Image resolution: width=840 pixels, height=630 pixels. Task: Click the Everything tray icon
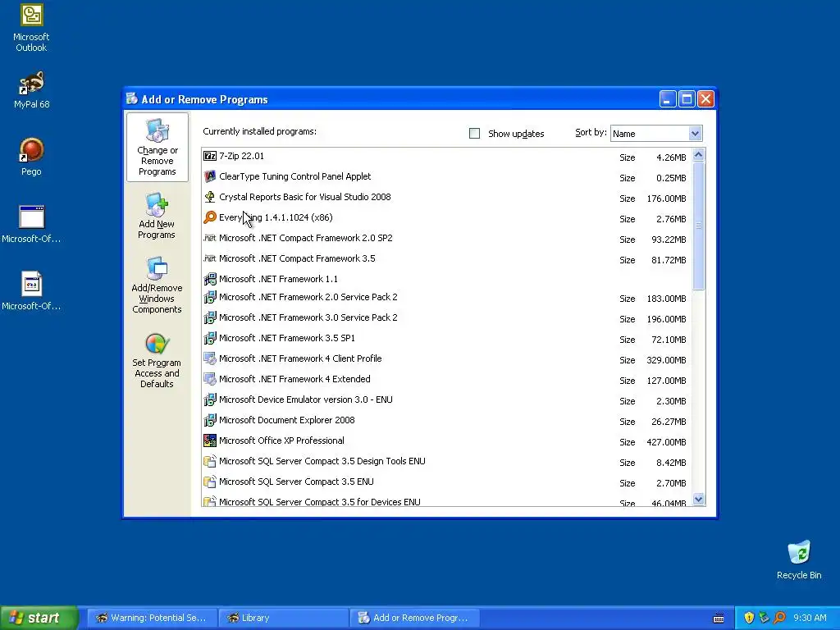coord(779,618)
